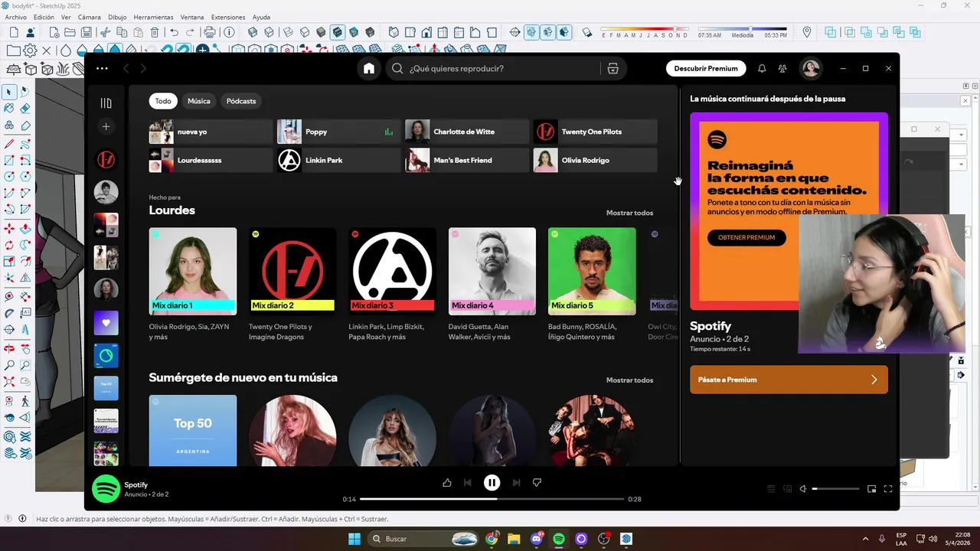
Task: Open SketchUp Archivo menu
Action: tap(15, 17)
